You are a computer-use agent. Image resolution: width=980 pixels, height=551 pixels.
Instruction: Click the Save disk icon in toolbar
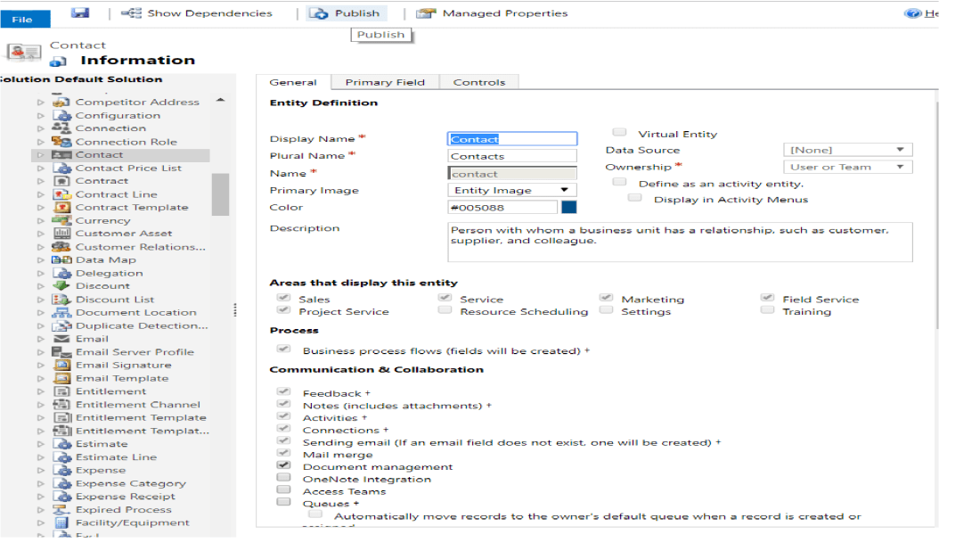click(x=80, y=12)
